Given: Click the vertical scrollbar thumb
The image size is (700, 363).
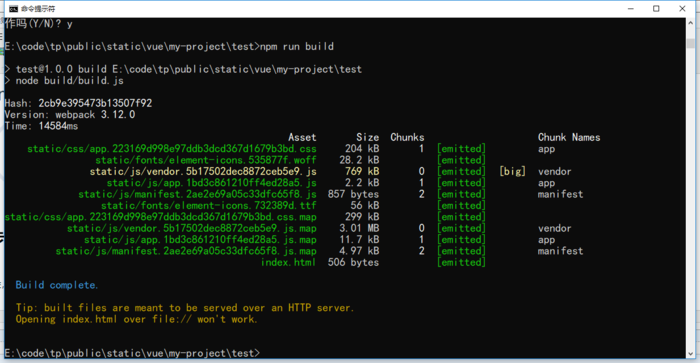Looking at the screenshot, I should point(691,43).
